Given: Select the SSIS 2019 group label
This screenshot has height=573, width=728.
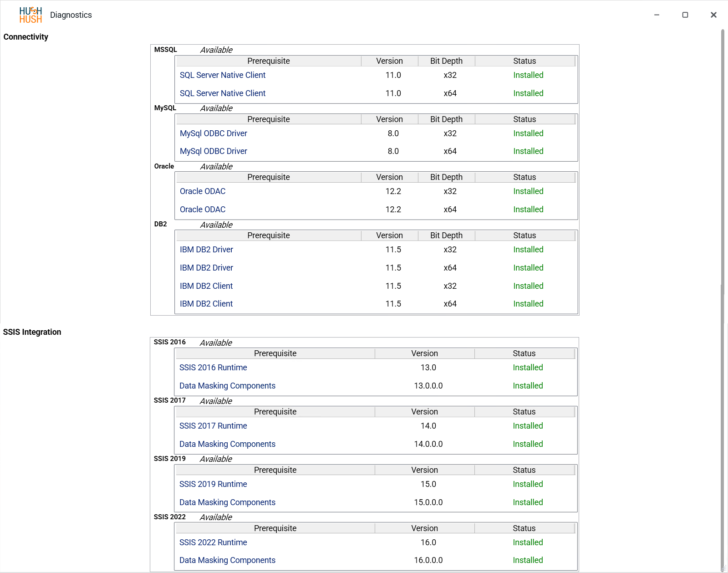Looking at the screenshot, I should [169, 459].
